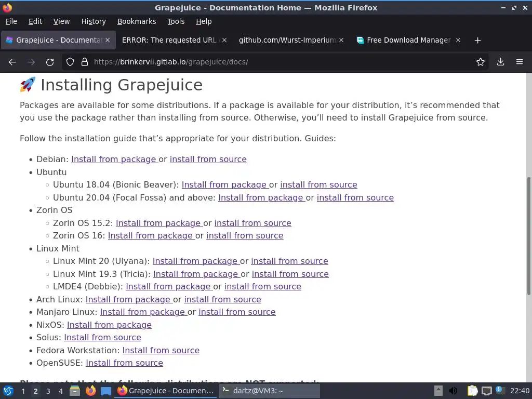Launch file manager from taskbar

click(75, 391)
